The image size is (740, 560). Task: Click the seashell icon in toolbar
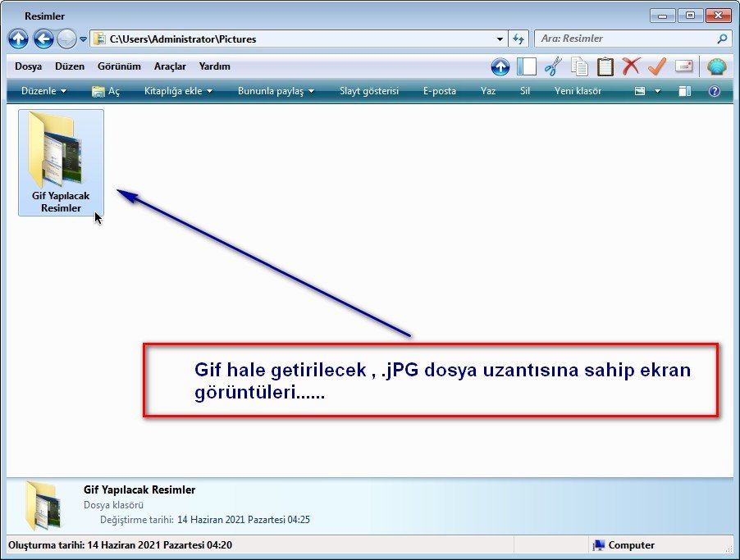tap(716, 66)
